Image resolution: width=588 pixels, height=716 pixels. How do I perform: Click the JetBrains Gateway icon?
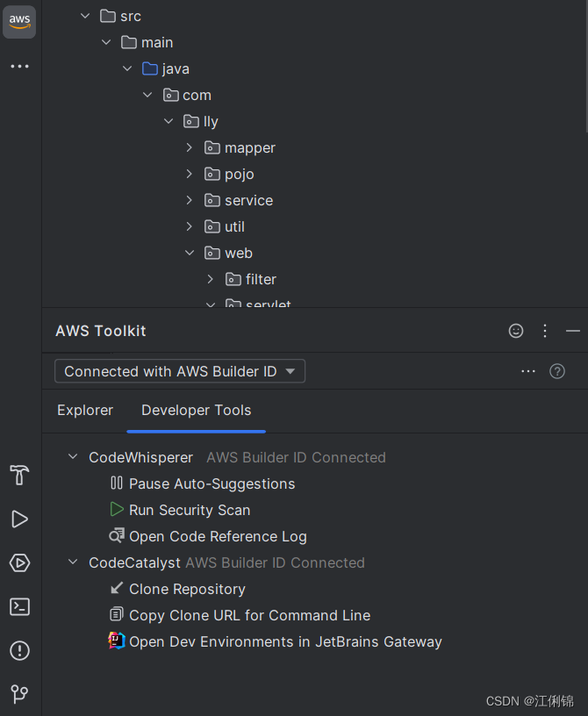[x=117, y=641]
